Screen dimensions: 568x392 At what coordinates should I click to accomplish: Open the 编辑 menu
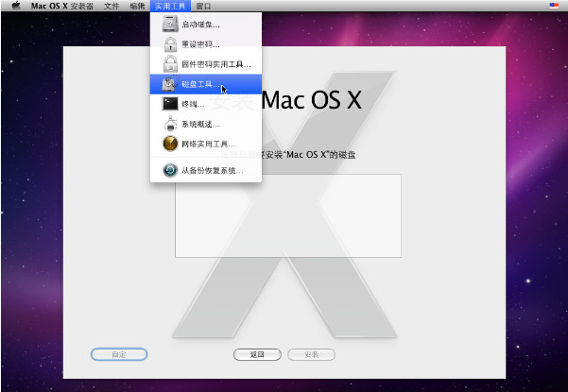[x=137, y=6]
